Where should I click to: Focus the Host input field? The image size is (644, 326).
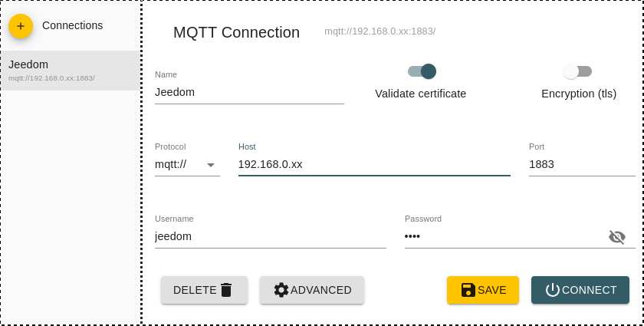pyautogui.click(x=373, y=164)
